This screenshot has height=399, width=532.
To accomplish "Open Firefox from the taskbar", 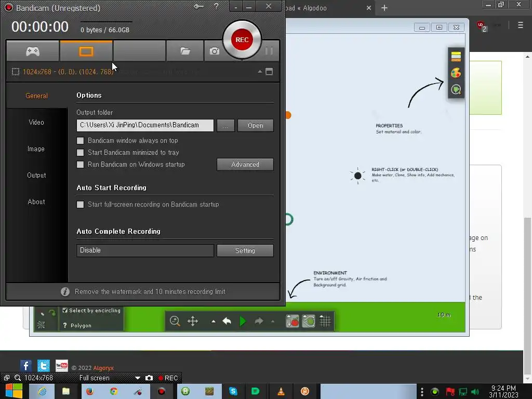I will click(89, 391).
